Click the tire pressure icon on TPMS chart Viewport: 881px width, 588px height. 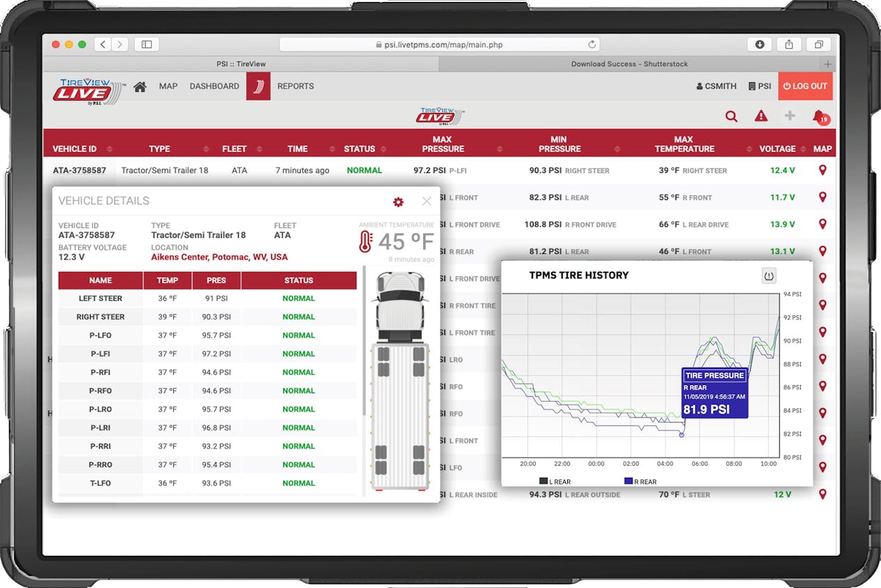coord(768,276)
